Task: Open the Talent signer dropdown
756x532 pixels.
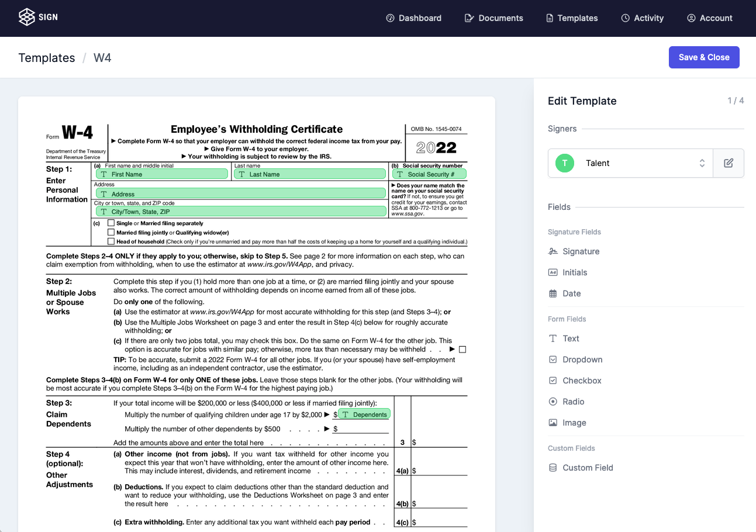Action: tap(630, 163)
